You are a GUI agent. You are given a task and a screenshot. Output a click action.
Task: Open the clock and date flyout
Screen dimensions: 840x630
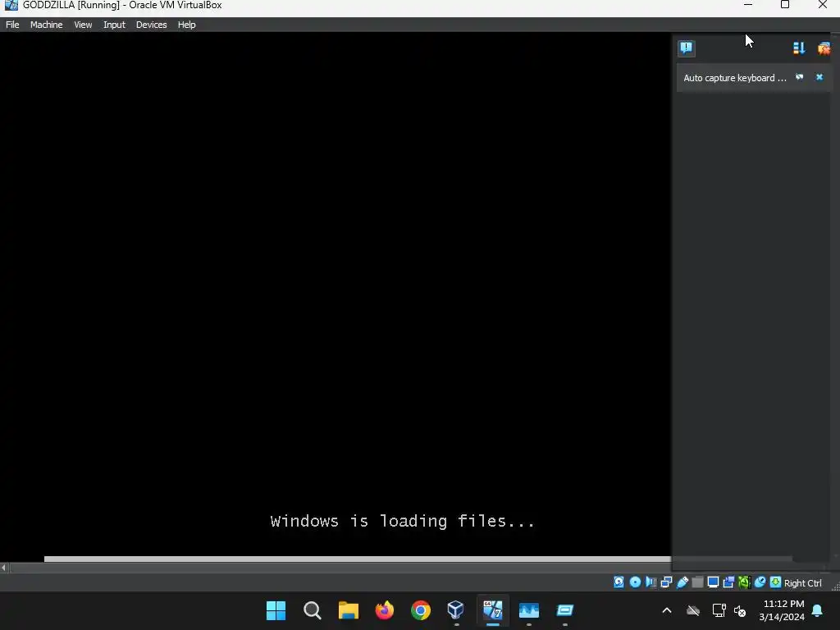(x=781, y=610)
